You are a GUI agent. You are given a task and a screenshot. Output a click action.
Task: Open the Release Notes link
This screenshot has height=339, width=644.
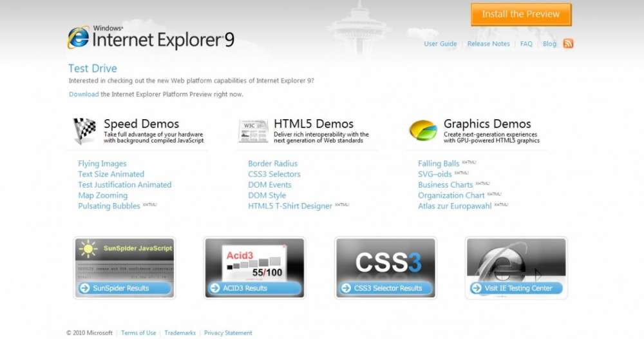pos(488,44)
